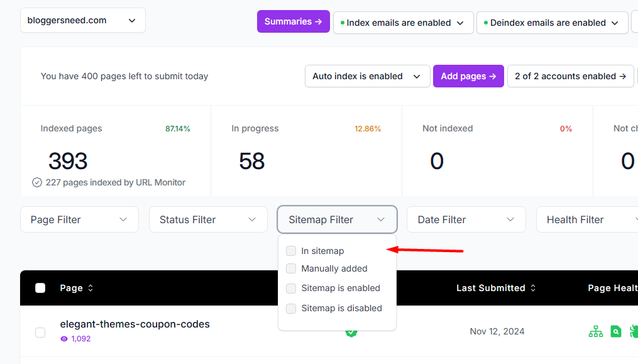Click the green dot on Index emails
This screenshot has height=364, width=638.
coord(343,23)
